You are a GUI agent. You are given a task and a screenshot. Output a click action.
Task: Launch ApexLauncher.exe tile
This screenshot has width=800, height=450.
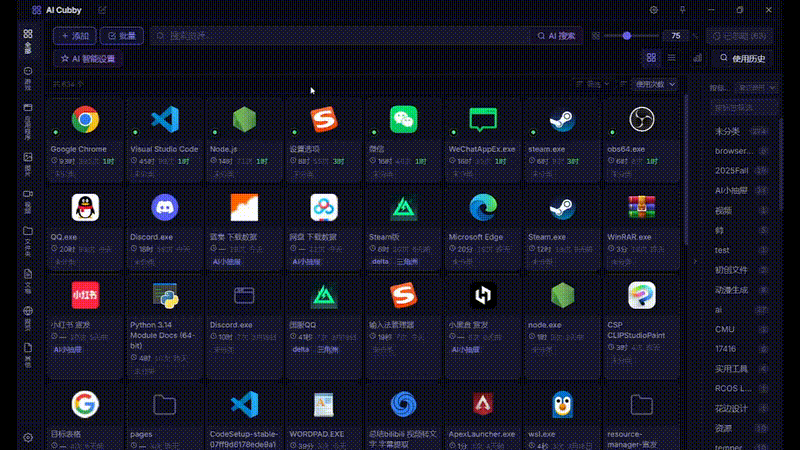pos(483,416)
